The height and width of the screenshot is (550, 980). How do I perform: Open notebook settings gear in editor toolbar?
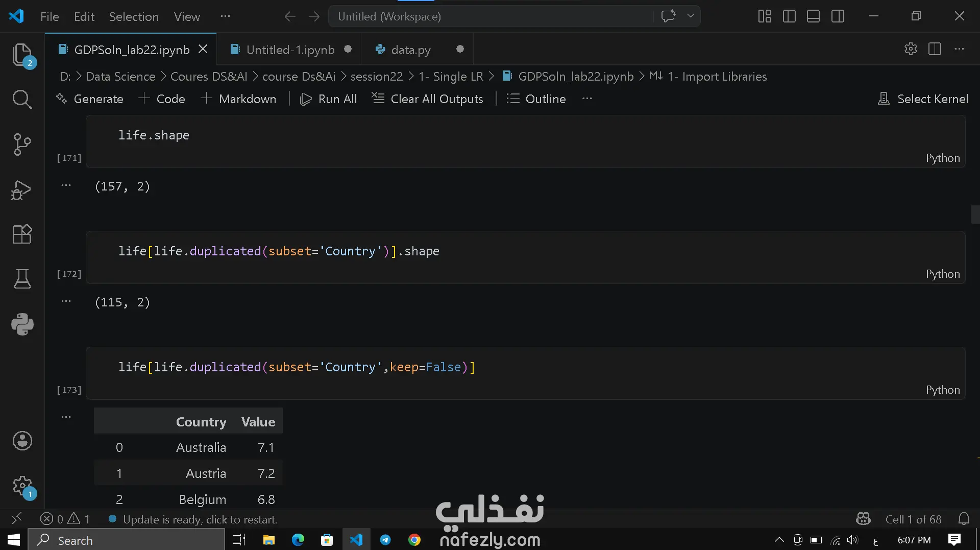pos(911,49)
